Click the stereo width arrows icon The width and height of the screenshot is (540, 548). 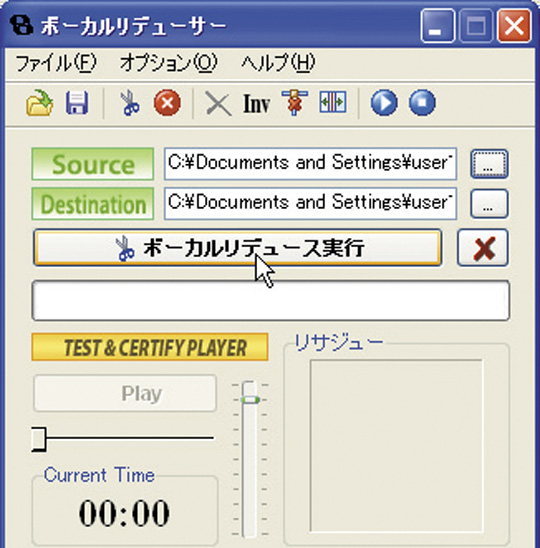(x=333, y=102)
